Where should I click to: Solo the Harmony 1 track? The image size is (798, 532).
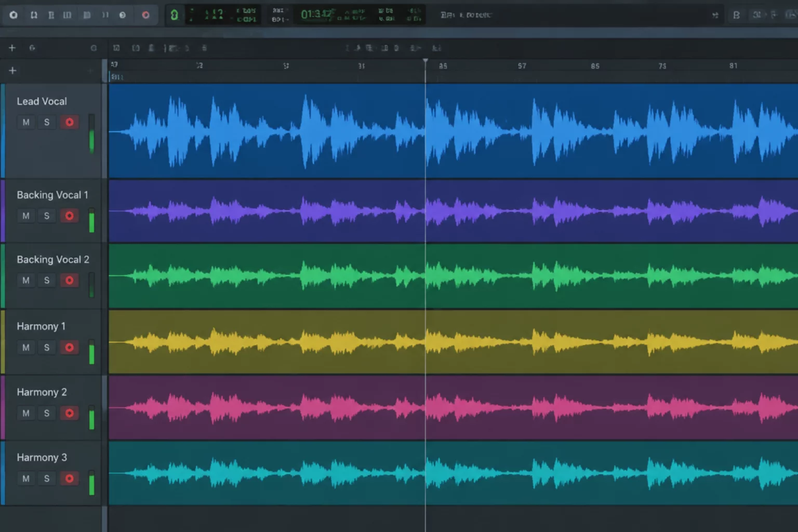(x=47, y=348)
